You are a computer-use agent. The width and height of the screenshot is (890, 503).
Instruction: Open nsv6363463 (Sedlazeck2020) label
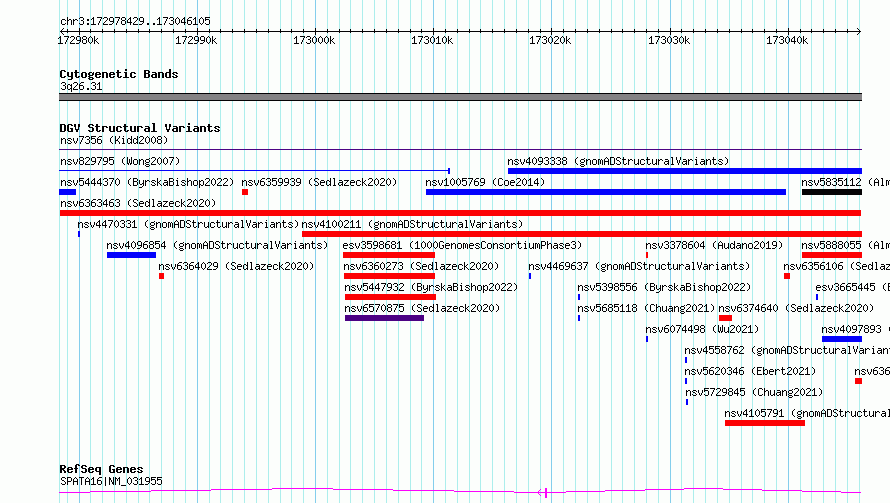pos(138,203)
